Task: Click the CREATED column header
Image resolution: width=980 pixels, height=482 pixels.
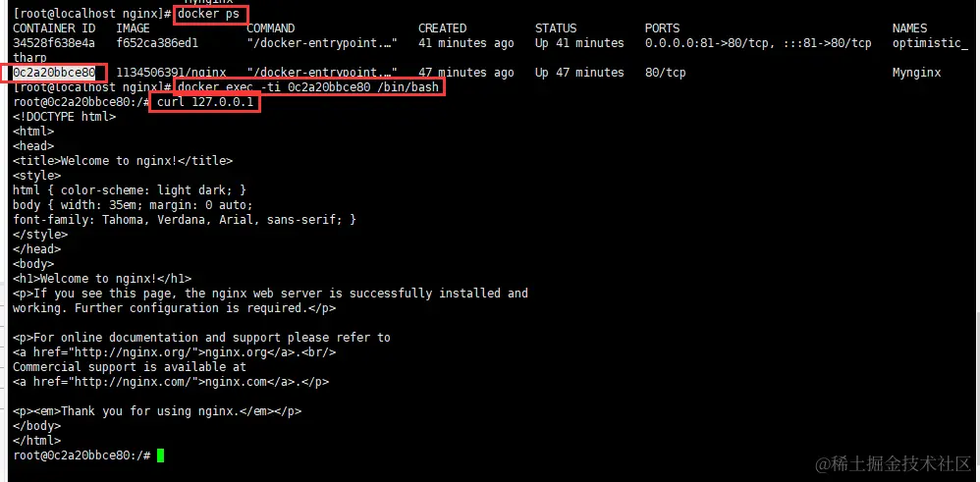Action: pyautogui.click(x=442, y=28)
